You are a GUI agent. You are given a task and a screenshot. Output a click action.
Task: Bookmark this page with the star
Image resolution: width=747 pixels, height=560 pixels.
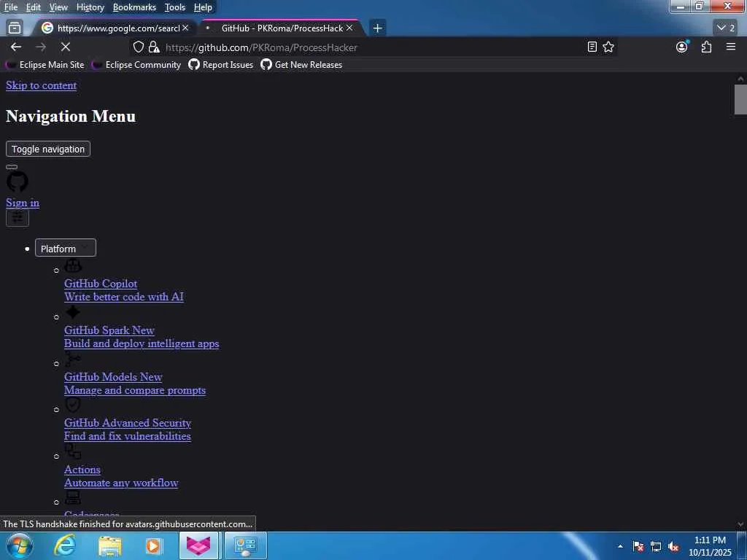click(x=608, y=47)
